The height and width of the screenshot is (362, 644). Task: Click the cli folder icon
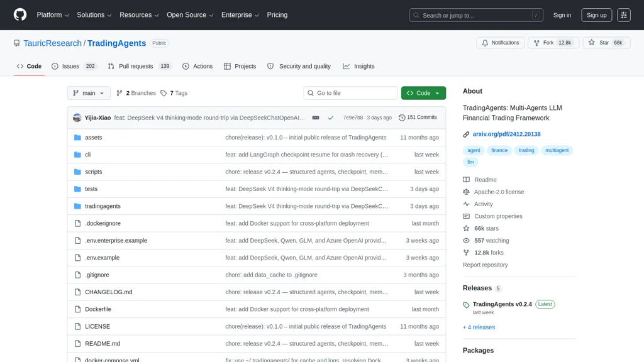coord(77,155)
